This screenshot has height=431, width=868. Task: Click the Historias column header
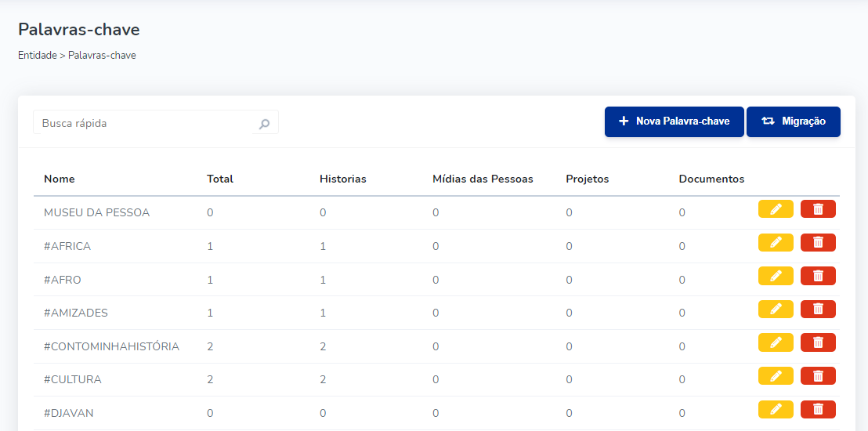(x=342, y=179)
